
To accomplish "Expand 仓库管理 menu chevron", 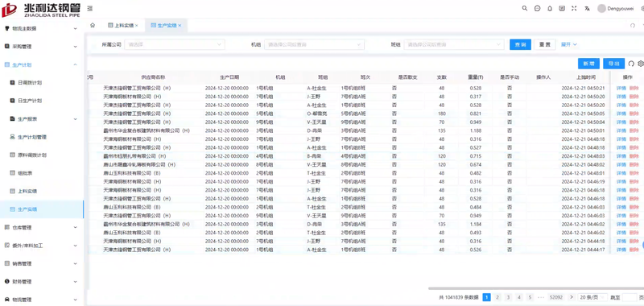I will [x=75, y=228].
